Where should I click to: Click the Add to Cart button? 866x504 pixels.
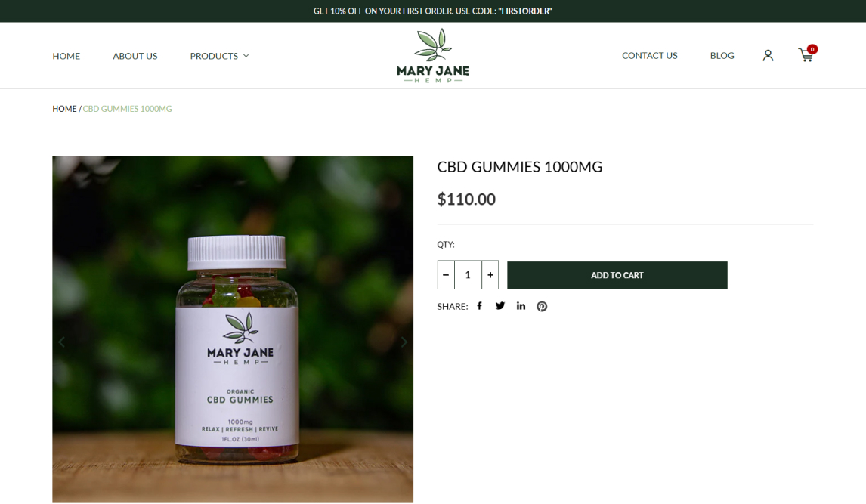coord(617,275)
